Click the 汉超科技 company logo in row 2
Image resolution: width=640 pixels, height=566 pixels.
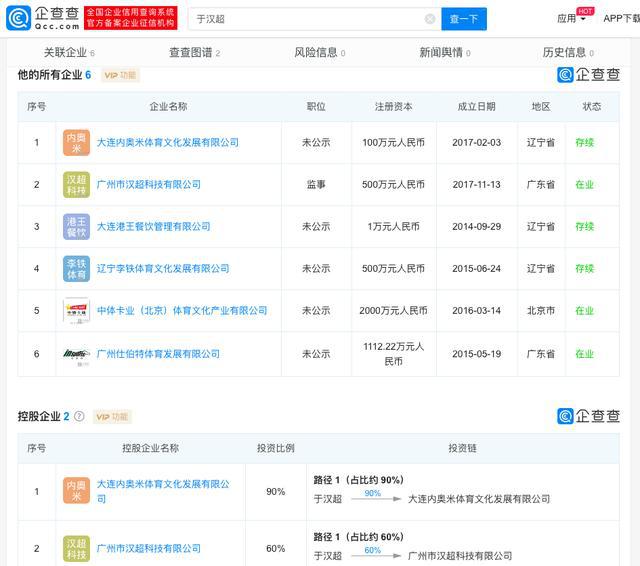pos(77,185)
